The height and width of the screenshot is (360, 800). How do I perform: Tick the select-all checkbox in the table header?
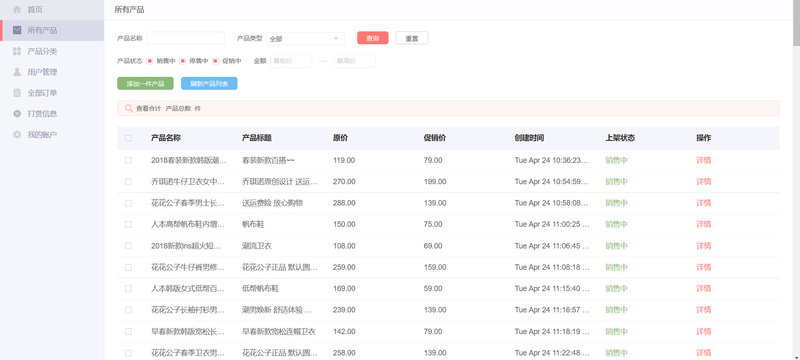[x=128, y=138]
